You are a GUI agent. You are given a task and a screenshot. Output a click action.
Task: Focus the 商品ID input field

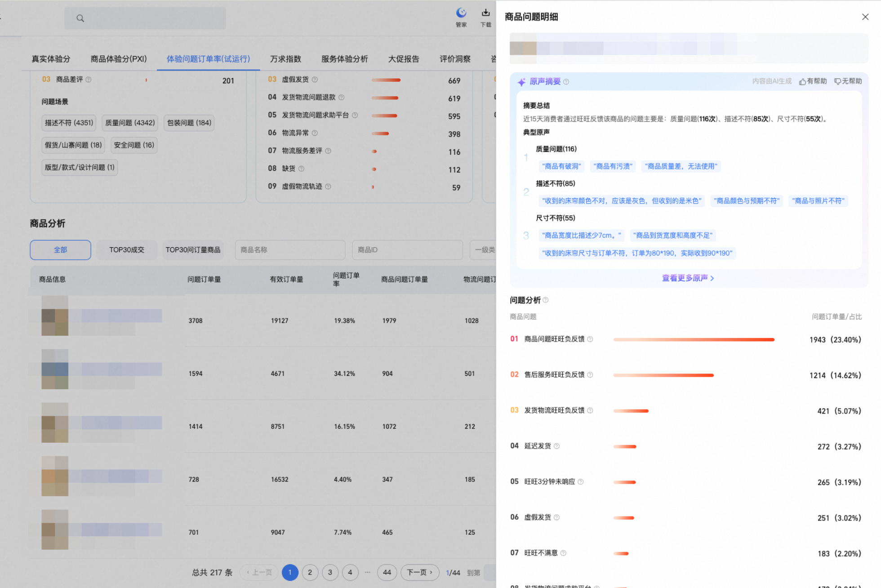pyautogui.click(x=407, y=250)
